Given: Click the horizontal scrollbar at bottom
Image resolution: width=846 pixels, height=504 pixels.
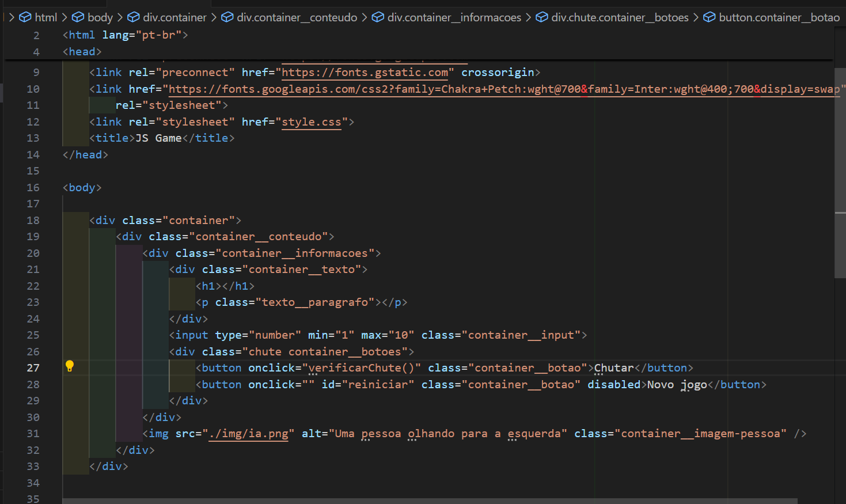Looking at the screenshot, I should [x=430, y=501].
